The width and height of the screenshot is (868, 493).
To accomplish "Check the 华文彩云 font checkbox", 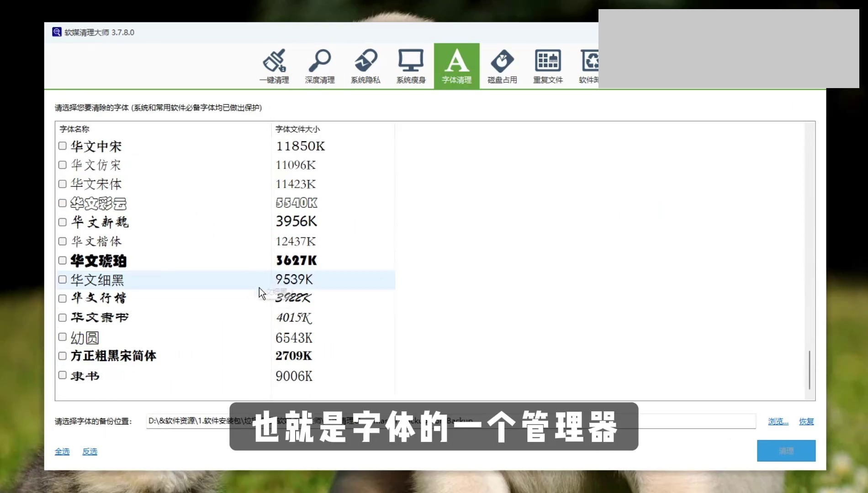I will [x=63, y=203].
